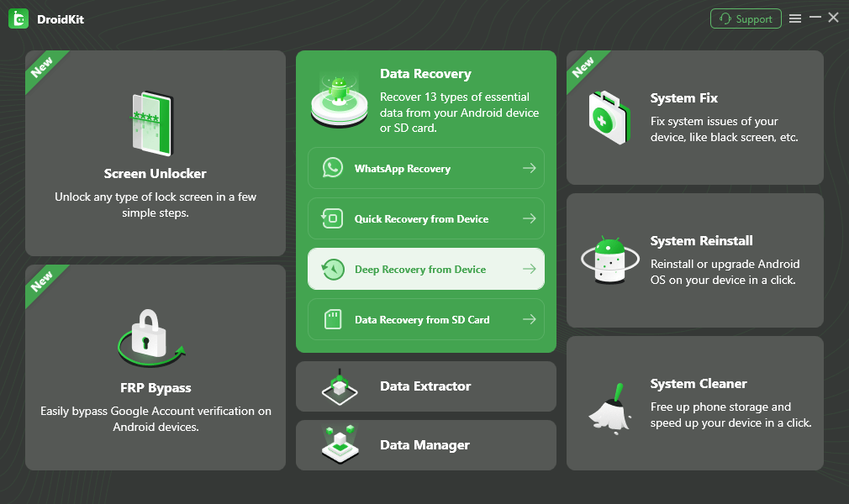Select the Data Manager icon
Screen dimensions: 849x504
tap(339, 445)
